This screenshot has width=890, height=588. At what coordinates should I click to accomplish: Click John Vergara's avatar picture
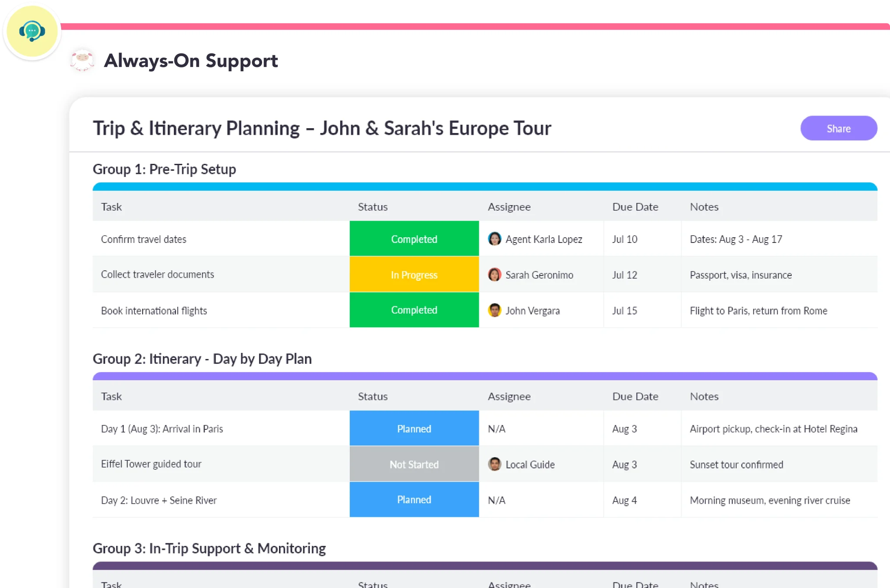point(494,310)
